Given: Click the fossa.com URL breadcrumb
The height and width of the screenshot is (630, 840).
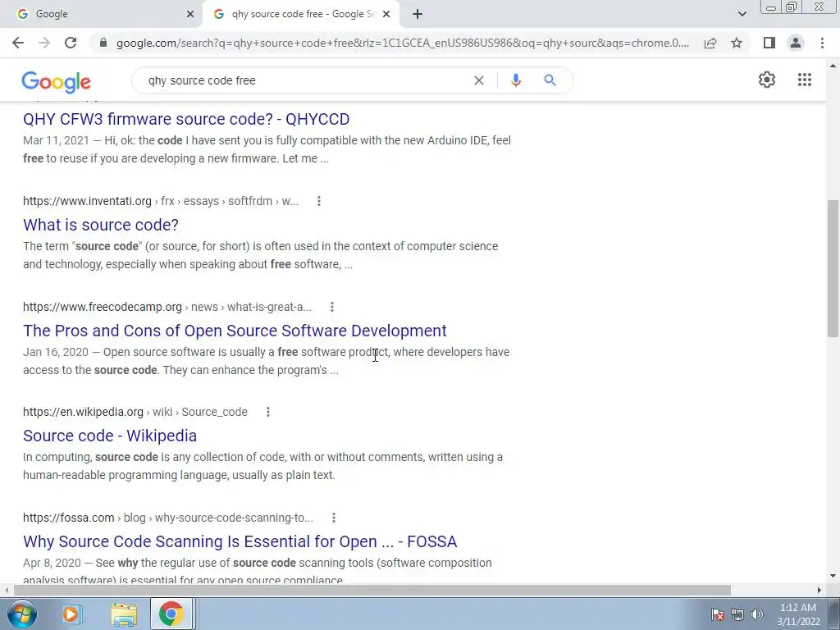Looking at the screenshot, I should click(x=167, y=518).
